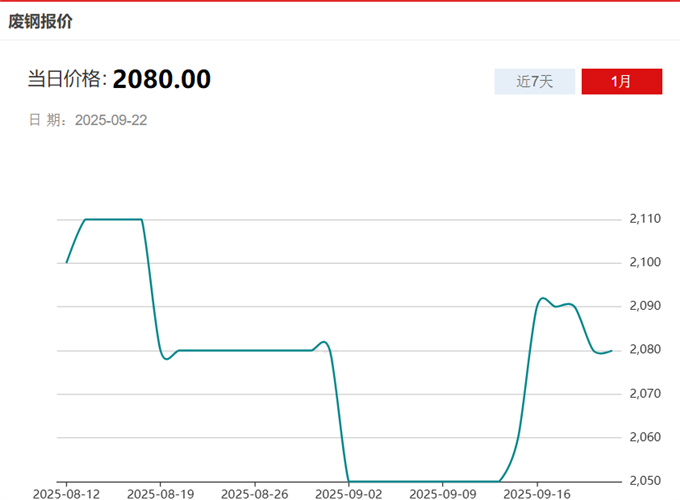This screenshot has height=500, width=680.
Task: Click the 2025-09-09 x-axis date label
Action: click(x=442, y=493)
